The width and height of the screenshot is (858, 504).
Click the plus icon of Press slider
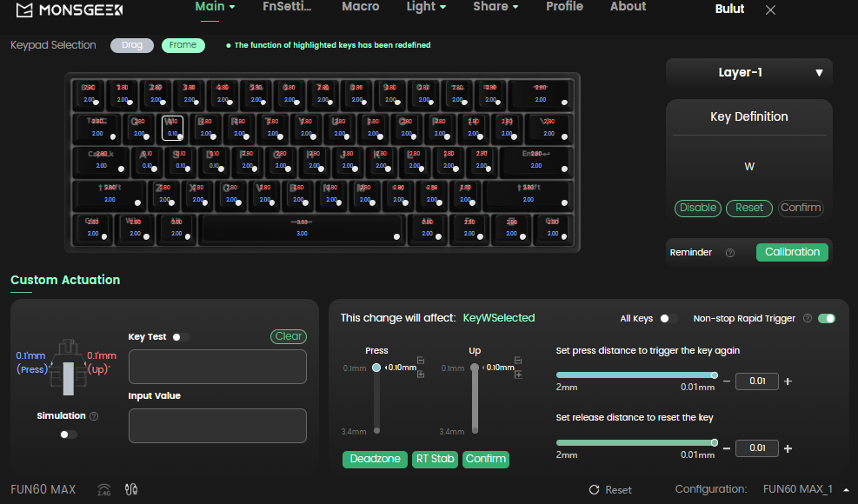[421, 375]
